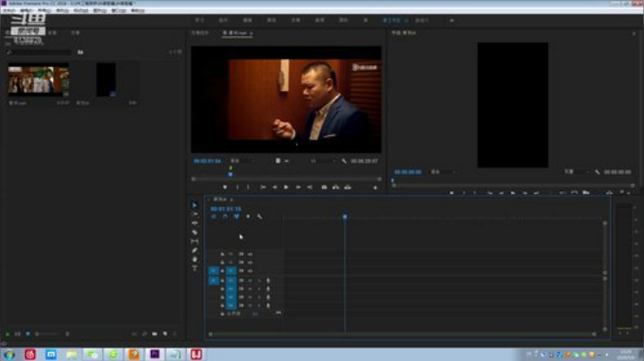Click the timeline horizontal zoom scrollbar
This screenshot has width=644, height=361.
point(402,334)
